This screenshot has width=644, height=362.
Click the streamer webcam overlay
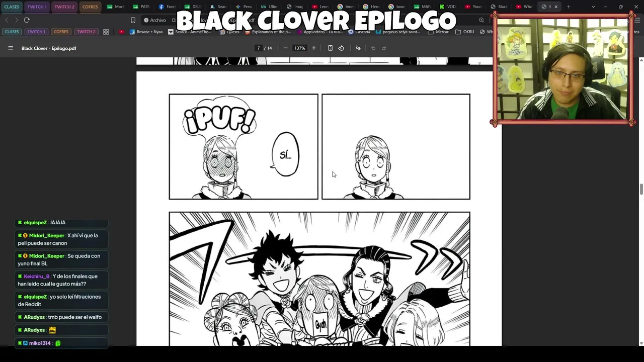pyautogui.click(x=562, y=69)
